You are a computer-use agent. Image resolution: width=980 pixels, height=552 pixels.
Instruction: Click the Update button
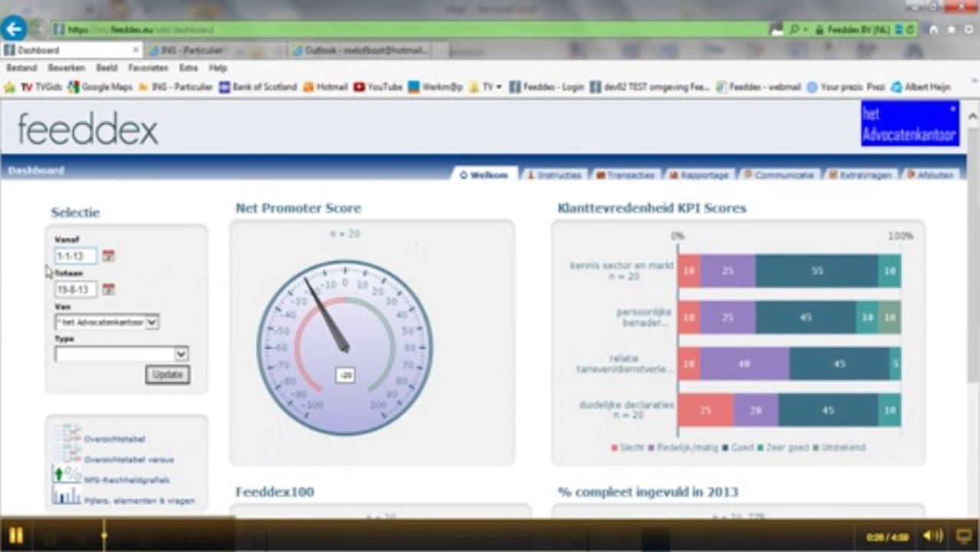[167, 375]
